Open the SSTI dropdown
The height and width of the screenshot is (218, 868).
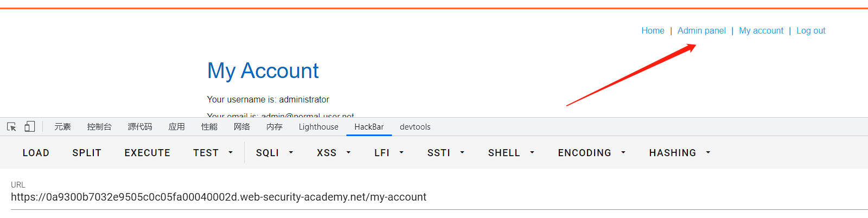point(446,153)
